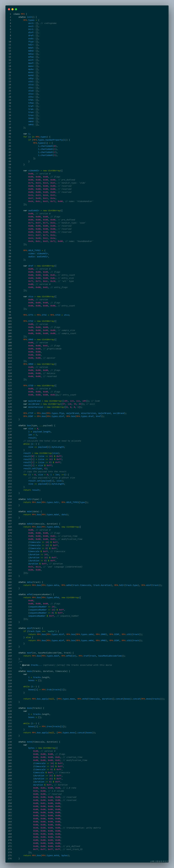The height and width of the screenshot is (868, 174).
Task: Click 'static box(type, ...payload) {' line
Action: [x=37, y=426]
